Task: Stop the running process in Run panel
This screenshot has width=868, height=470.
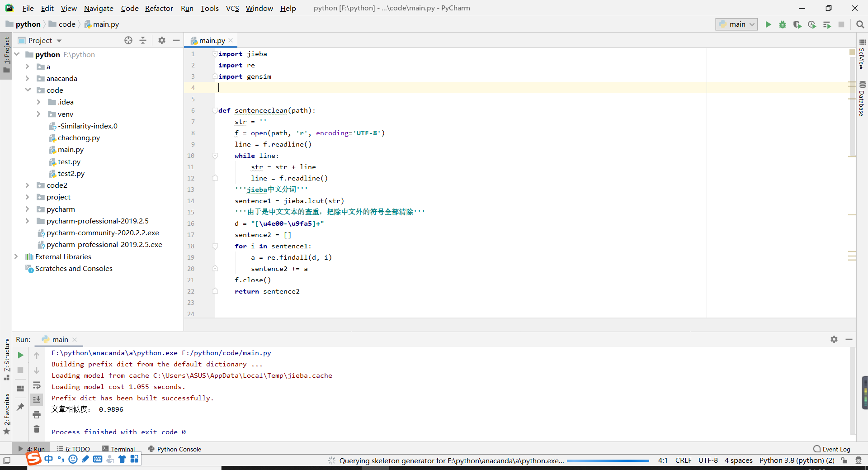Action: (x=20, y=370)
